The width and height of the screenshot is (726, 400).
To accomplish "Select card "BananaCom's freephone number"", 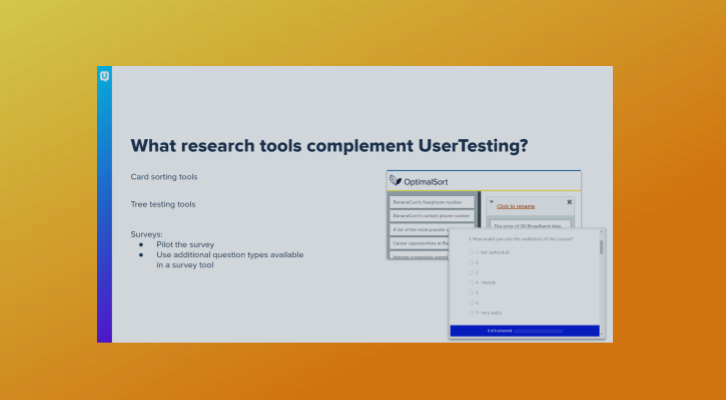I will (x=432, y=202).
